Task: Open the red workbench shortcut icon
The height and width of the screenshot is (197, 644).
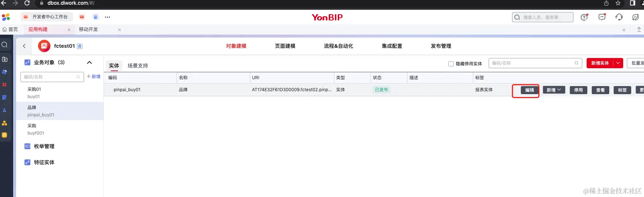Action: click(x=82, y=17)
